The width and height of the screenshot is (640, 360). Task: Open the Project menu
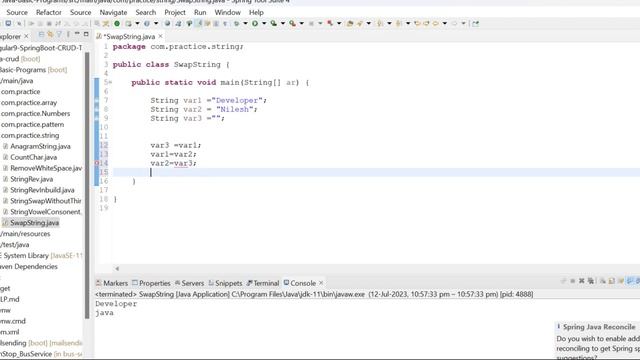[x=175, y=12]
